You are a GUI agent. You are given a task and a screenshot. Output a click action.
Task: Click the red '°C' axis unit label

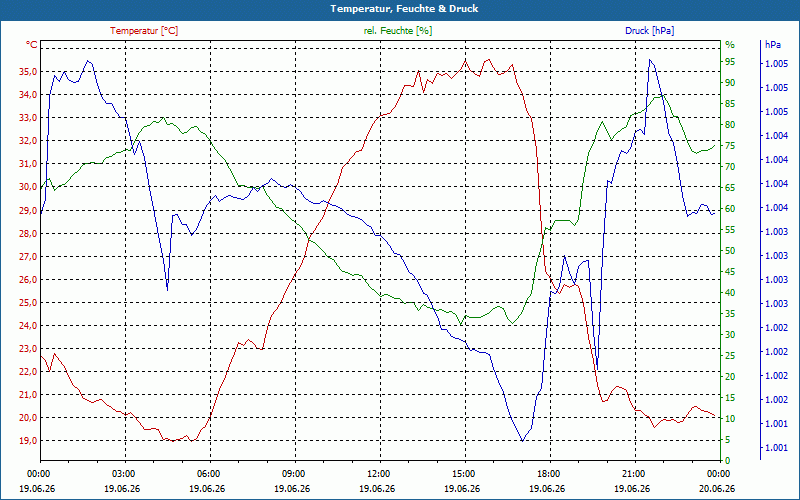[32, 45]
